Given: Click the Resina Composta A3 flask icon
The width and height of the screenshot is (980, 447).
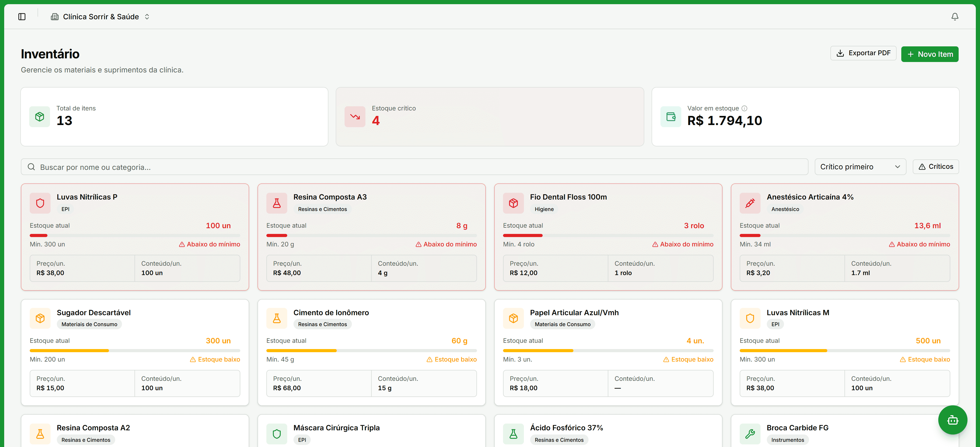Looking at the screenshot, I should (277, 203).
